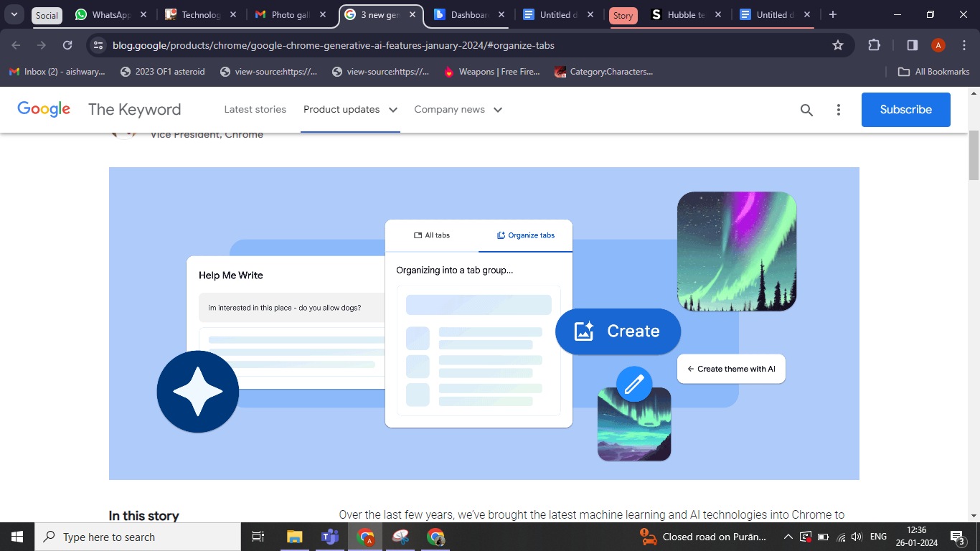Open the tab search dropdown arrow
This screenshot has height=551, width=980.
click(14, 14)
